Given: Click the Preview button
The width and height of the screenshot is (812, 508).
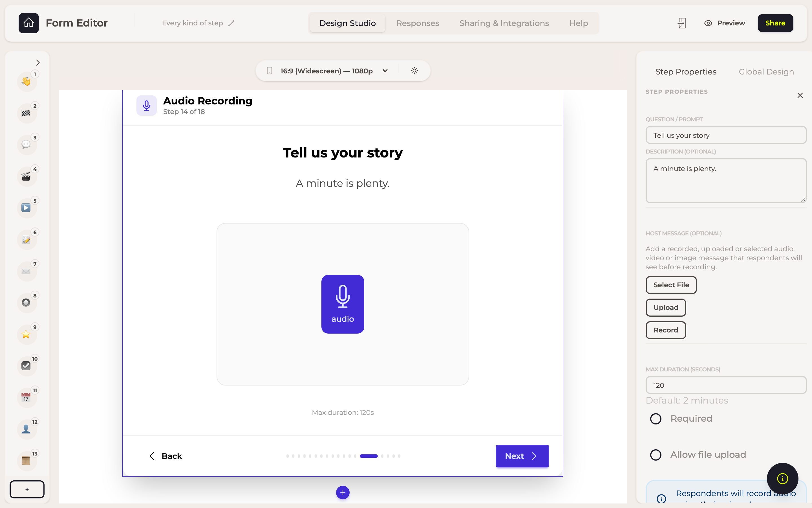Looking at the screenshot, I should tap(724, 23).
